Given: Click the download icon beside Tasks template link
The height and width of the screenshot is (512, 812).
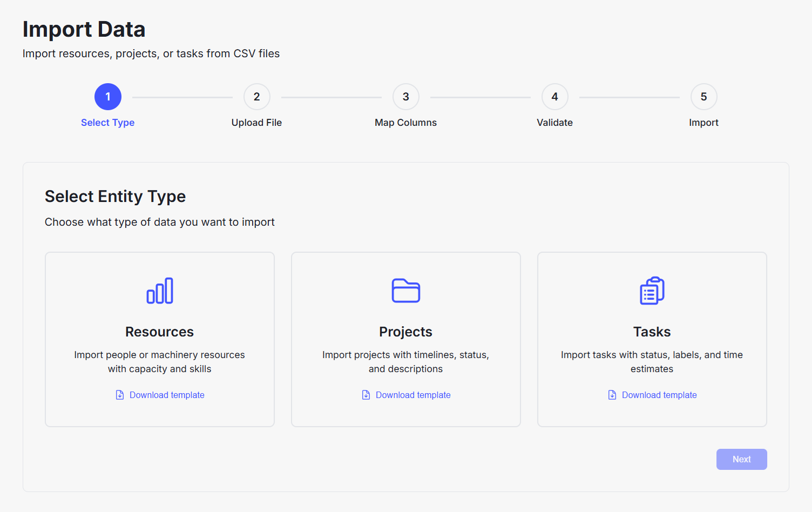Looking at the screenshot, I should pos(612,395).
